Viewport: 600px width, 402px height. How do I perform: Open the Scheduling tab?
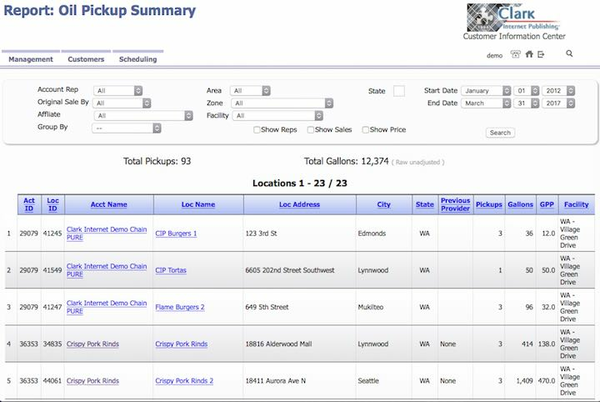[138, 59]
